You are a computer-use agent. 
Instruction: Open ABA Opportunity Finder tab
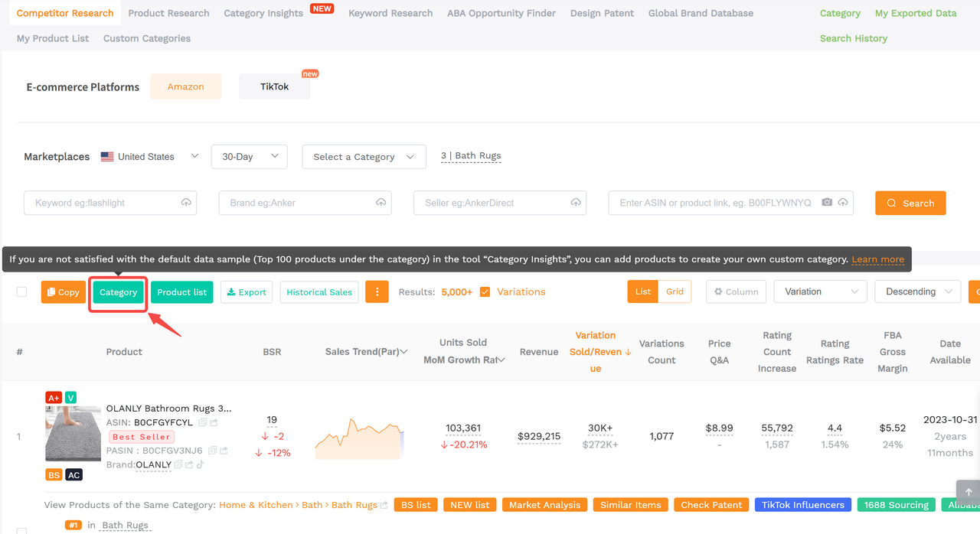pos(501,13)
